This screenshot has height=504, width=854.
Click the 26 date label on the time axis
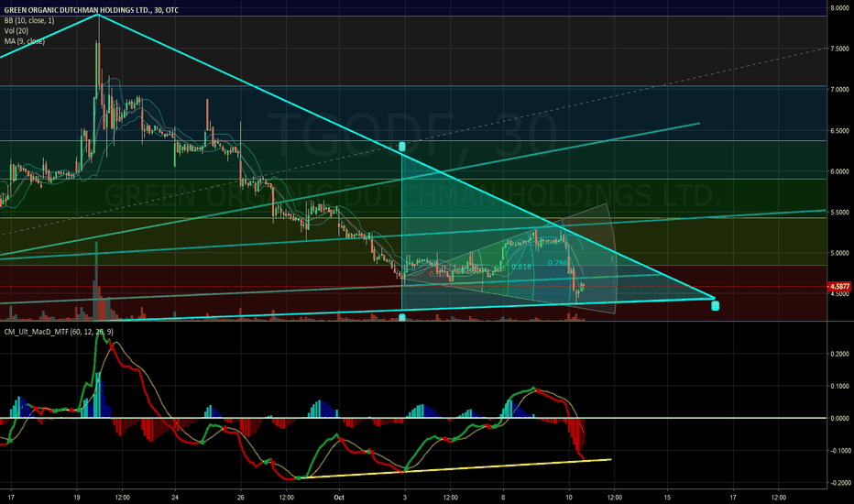[x=241, y=497]
